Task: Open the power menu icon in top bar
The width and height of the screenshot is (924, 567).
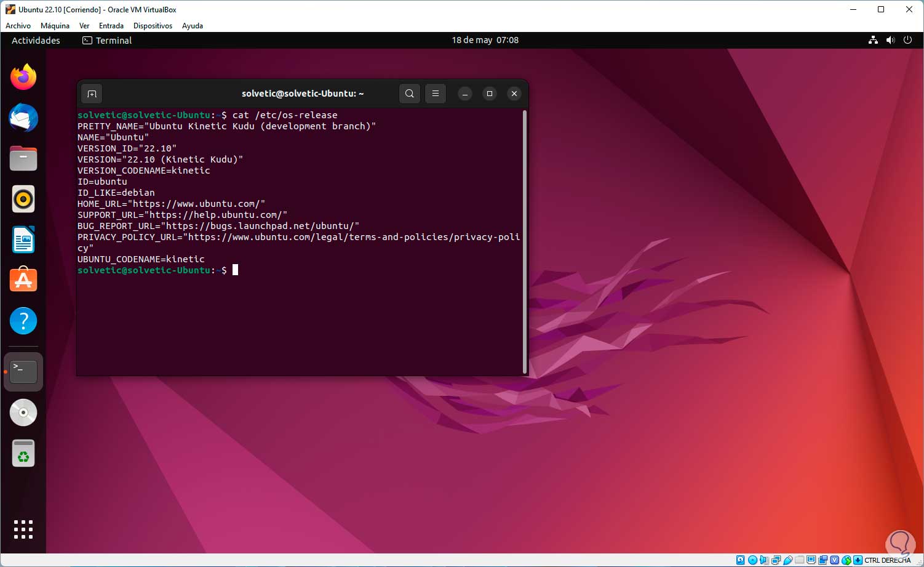Action: (x=907, y=40)
